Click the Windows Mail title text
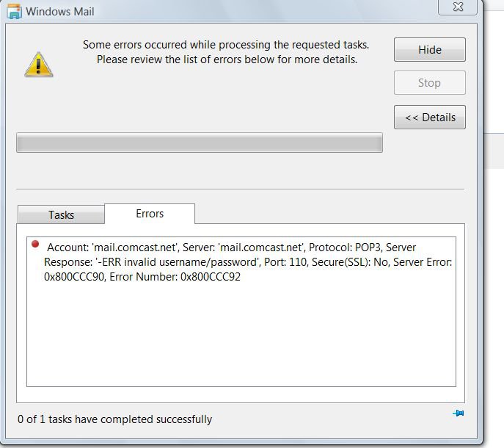The image size is (504, 448). tap(59, 12)
